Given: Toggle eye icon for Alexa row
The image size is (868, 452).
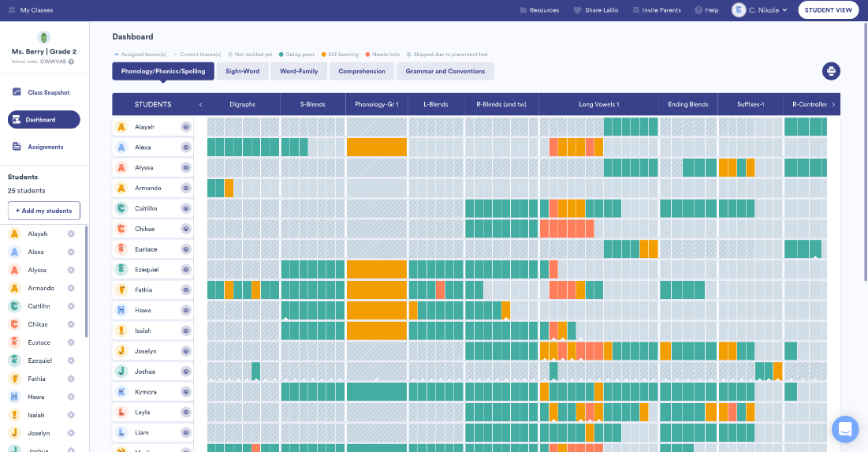Looking at the screenshot, I should [x=186, y=148].
